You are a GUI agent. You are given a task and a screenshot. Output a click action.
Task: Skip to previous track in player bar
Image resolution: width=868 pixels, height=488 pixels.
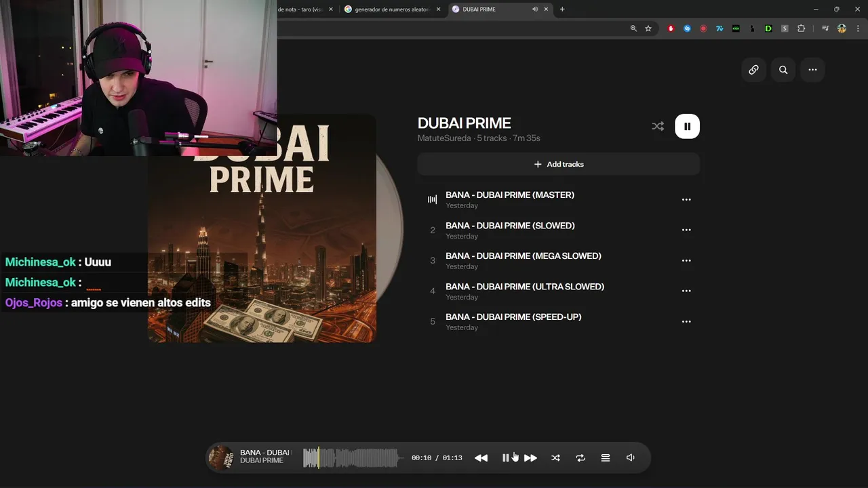[x=481, y=458]
